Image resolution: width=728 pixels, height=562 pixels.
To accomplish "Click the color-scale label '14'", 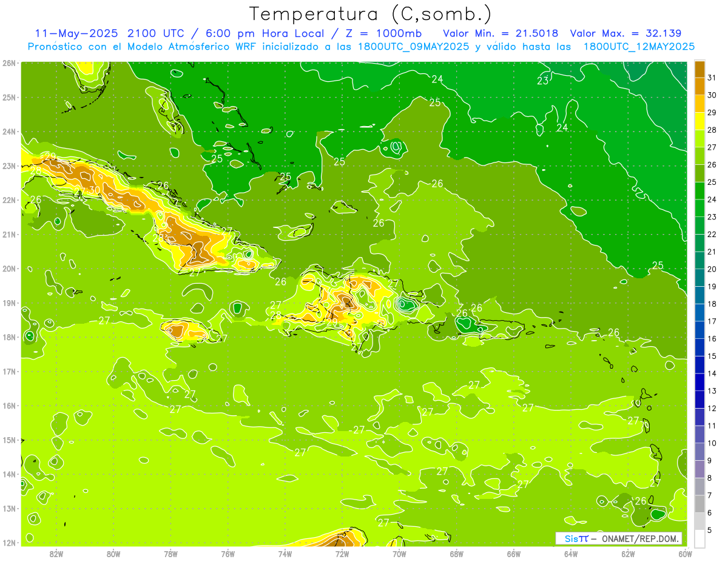I will [712, 373].
